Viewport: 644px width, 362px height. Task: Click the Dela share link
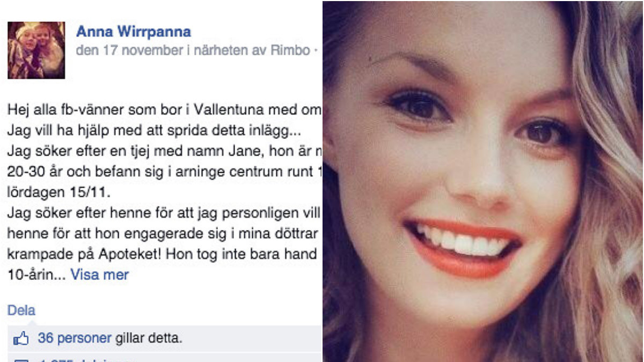[x=21, y=310]
